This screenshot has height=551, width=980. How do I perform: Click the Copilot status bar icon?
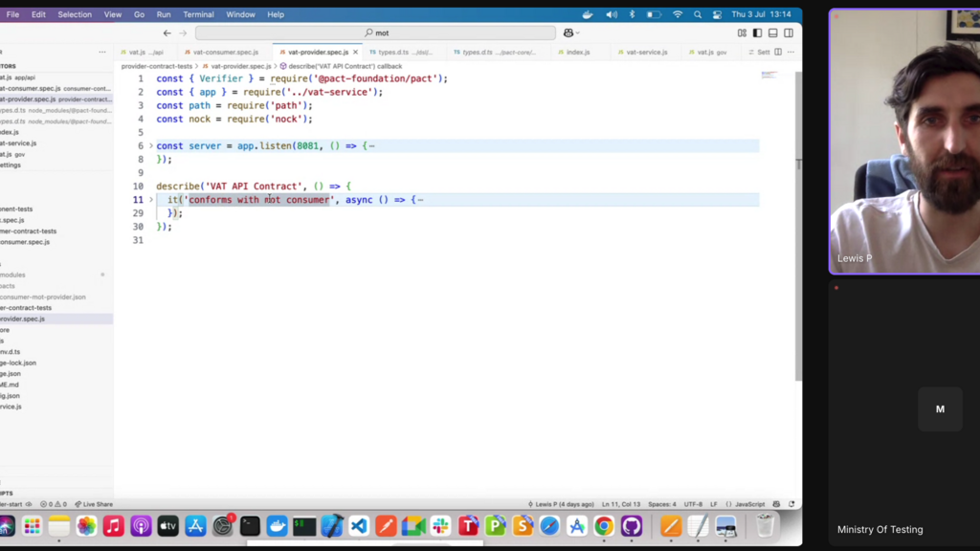coord(776,504)
